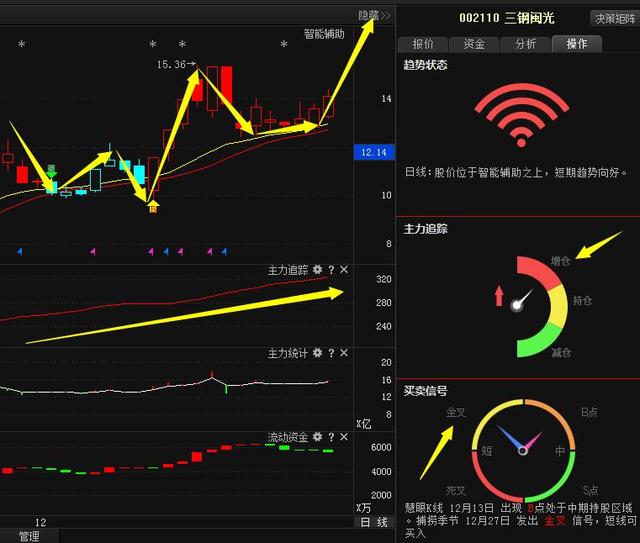Open the 管理 tab at bottom
The height and width of the screenshot is (543, 640).
coord(29,536)
